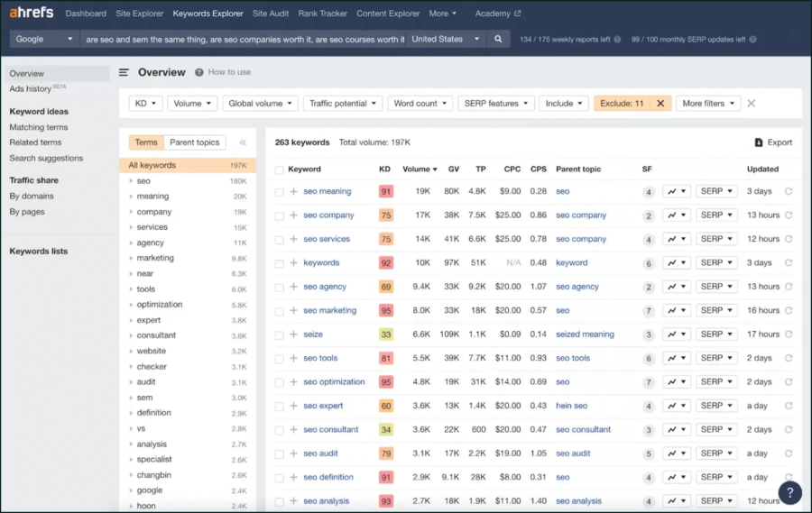812x513 pixels.
Task: Switch to the Parent topics tab
Action: point(195,142)
